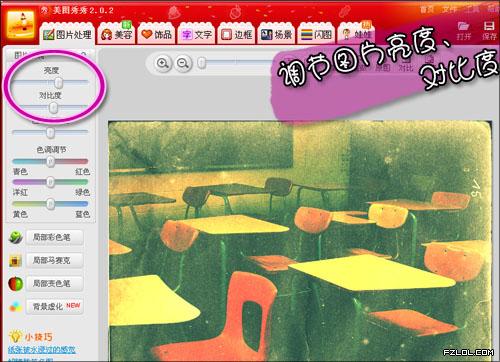The height and width of the screenshot is (362, 500).
Task: Click the 美图秀秀 2.0.2 title text
Action: click(x=83, y=10)
